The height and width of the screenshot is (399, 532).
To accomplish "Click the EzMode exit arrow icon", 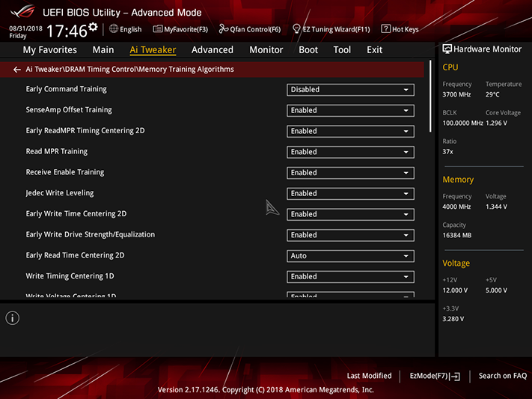I will pos(456,377).
